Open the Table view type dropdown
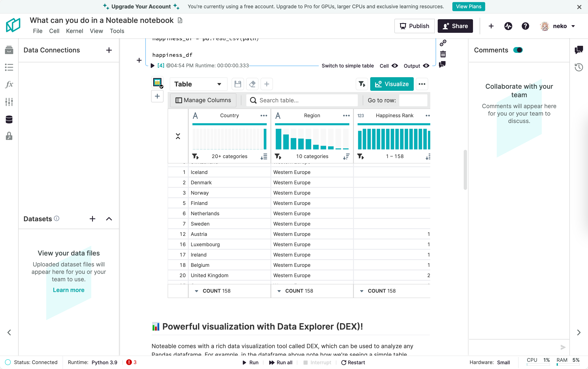588x369 pixels. click(198, 84)
